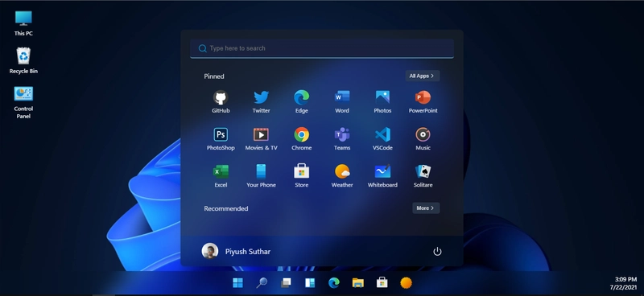Open GitHub from pinned apps
The image size is (644, 296).
click(221, 102)
